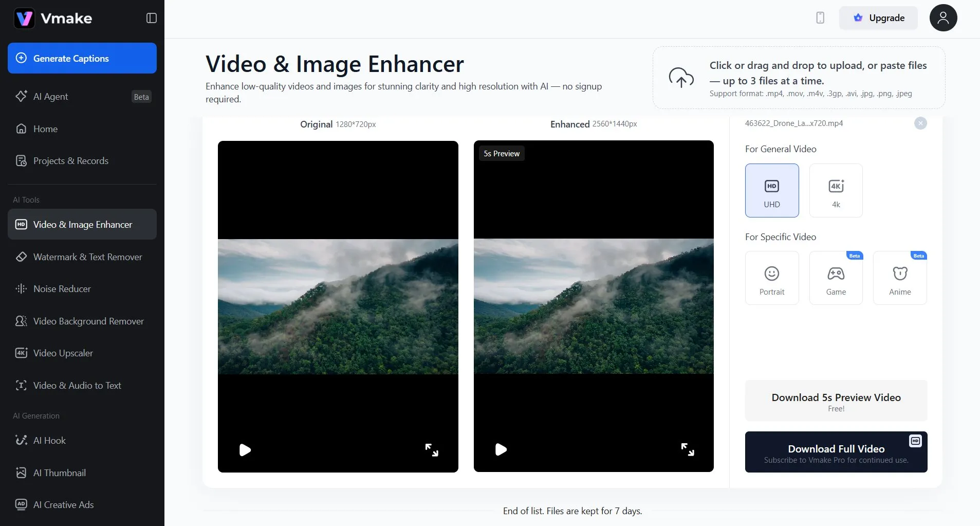Viewport: 980px width, 526px height.
Task: Expand the original video to fullscreen
Action: coord(432,450)
